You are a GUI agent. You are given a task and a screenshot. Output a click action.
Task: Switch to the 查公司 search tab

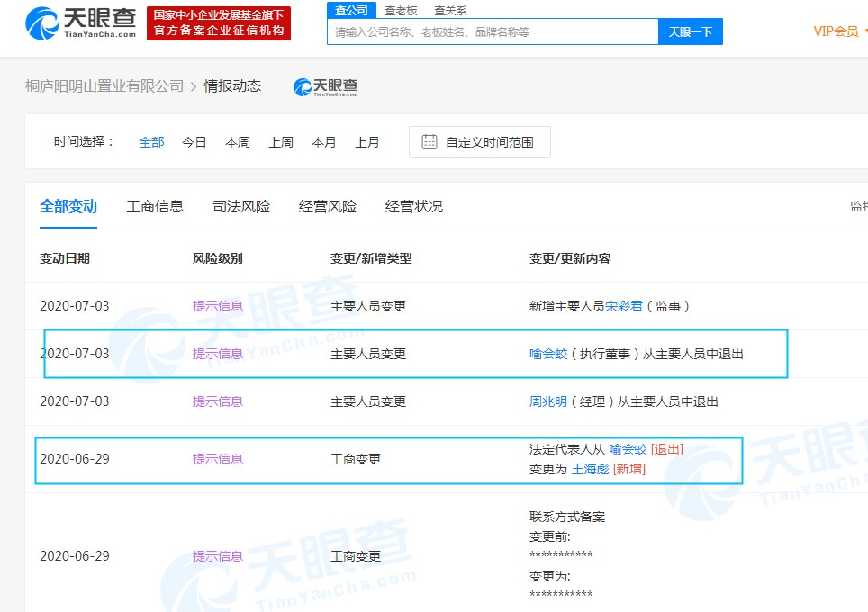tap(351, 10)
